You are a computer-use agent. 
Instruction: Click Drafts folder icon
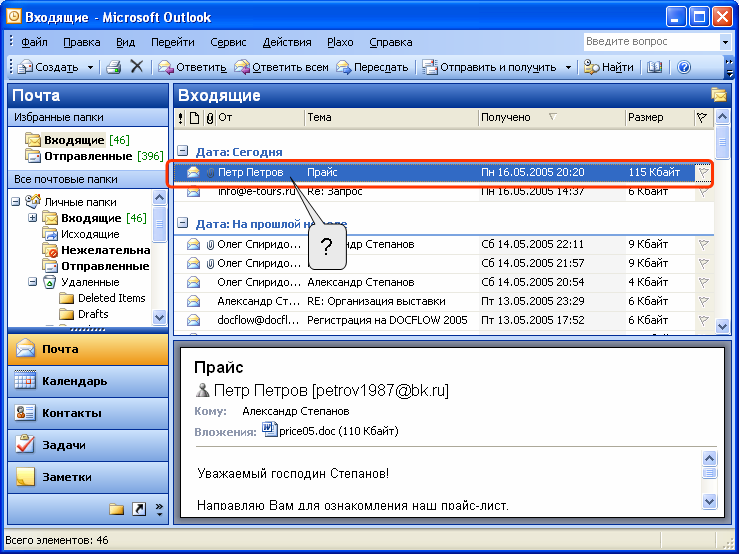[67, 314]
